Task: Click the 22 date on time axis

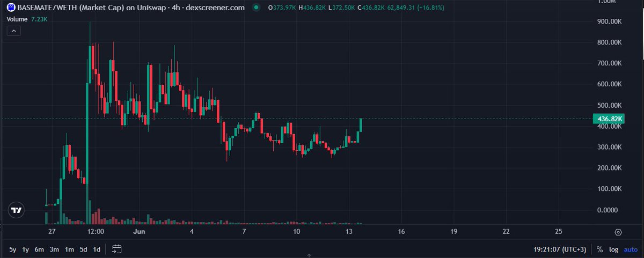Action: pos(506,232)
